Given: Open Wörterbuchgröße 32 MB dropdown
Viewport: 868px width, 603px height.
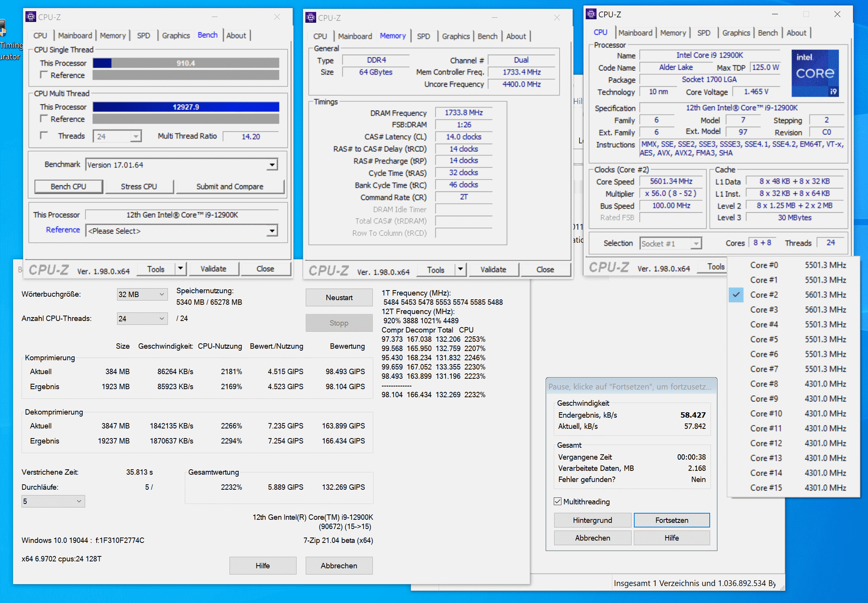Looking at the screenshot, I should pyautogui.click(x=142, y=294).
